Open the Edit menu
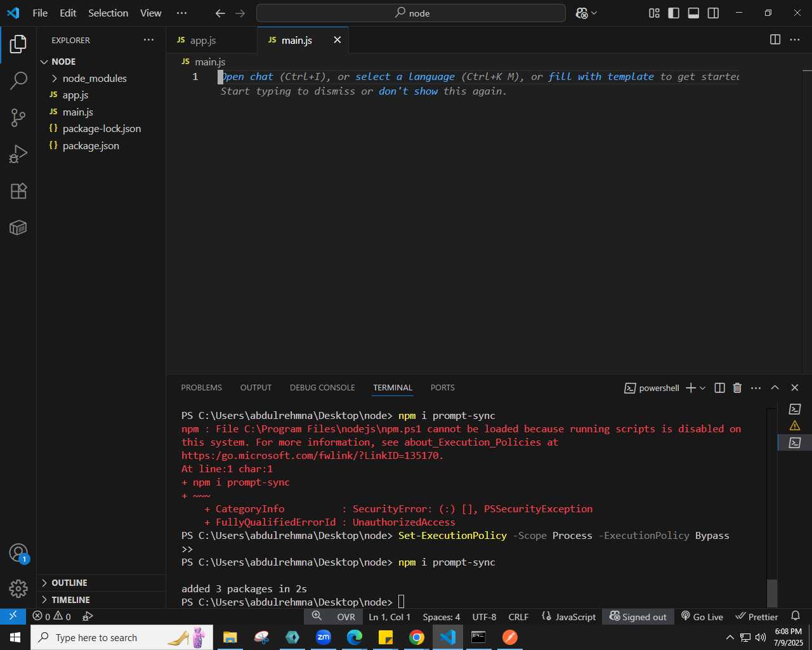This screenshot has width=812, height=650. (x=68, y=13)
